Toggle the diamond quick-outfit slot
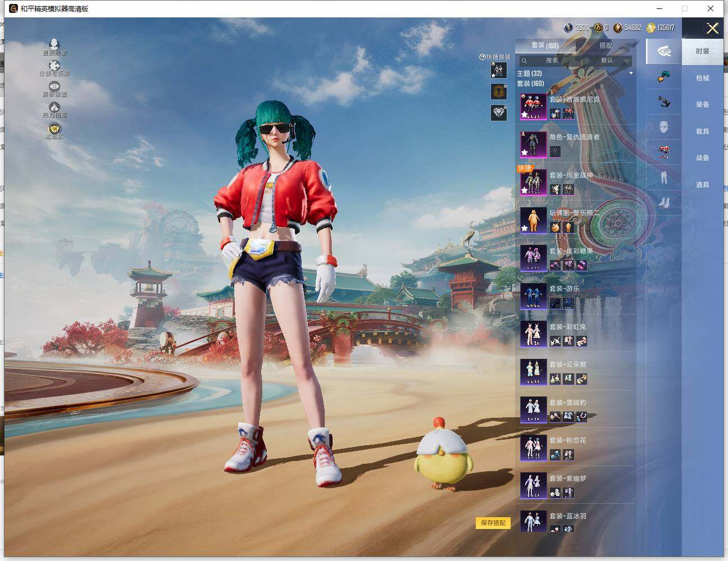Image resolution: width=728 pixels, height=561 pixels. coord(498,113)
